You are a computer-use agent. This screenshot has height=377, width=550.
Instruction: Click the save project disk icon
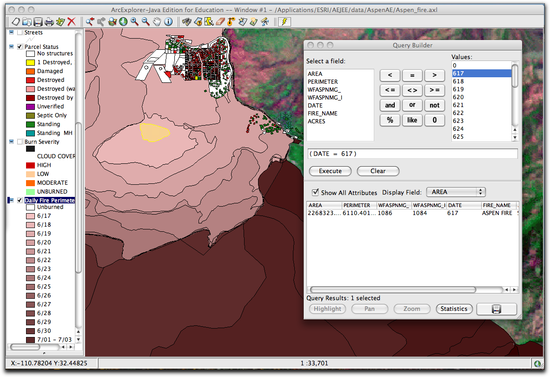(38, 22)
